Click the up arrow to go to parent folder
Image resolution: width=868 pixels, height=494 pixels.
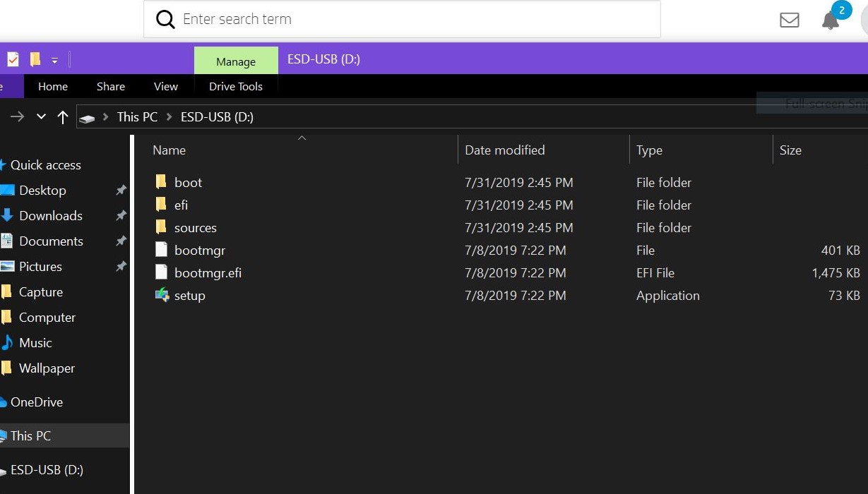[x=62, y=116]
